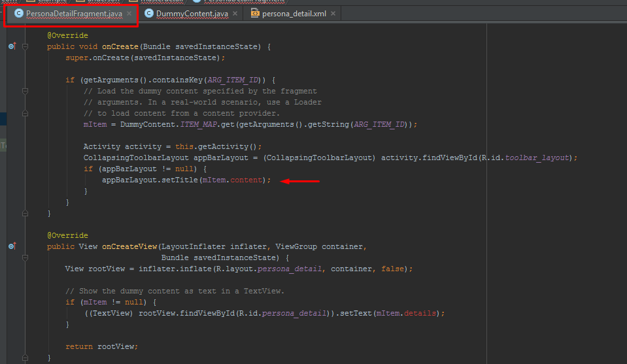Screen dimensions: 627x364
Task: Click the override gutter icon beside onCreate
Action: coord(12,46)
